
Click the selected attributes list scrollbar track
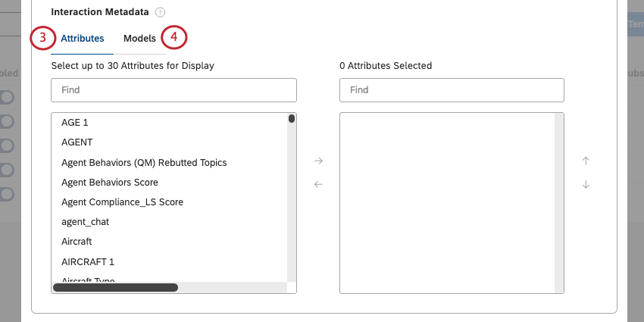(559, 203)
